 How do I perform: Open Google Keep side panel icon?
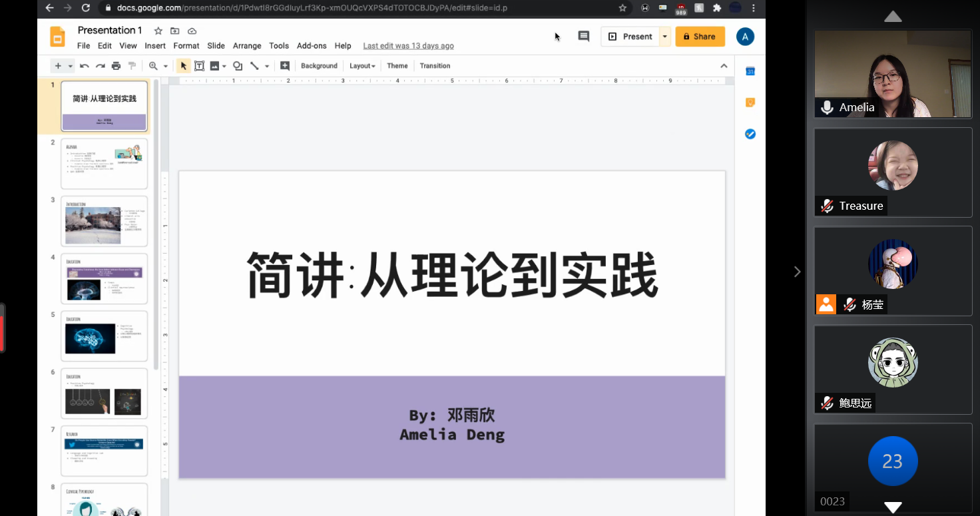(x=750, y=103)
